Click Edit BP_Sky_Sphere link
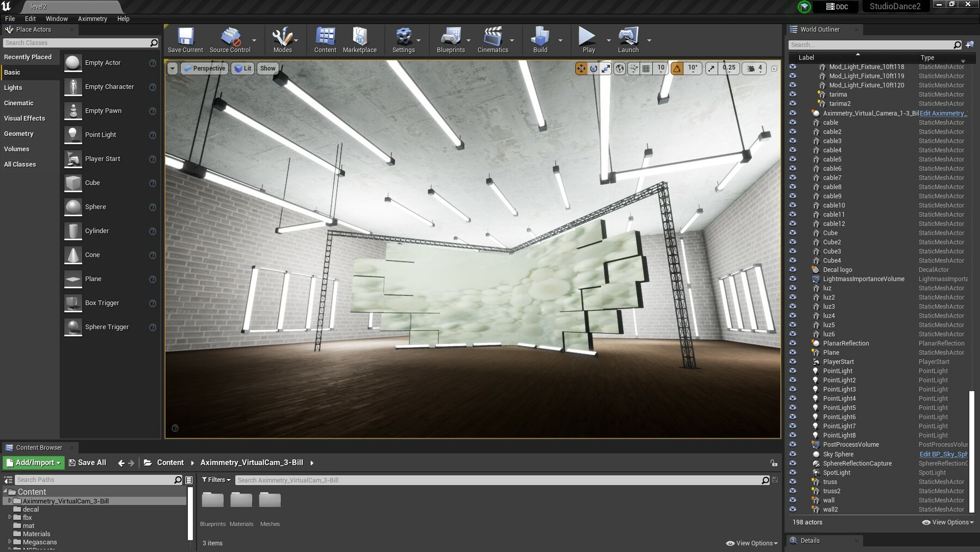This screenshot has height=552, width=980. tap(944, 454)
